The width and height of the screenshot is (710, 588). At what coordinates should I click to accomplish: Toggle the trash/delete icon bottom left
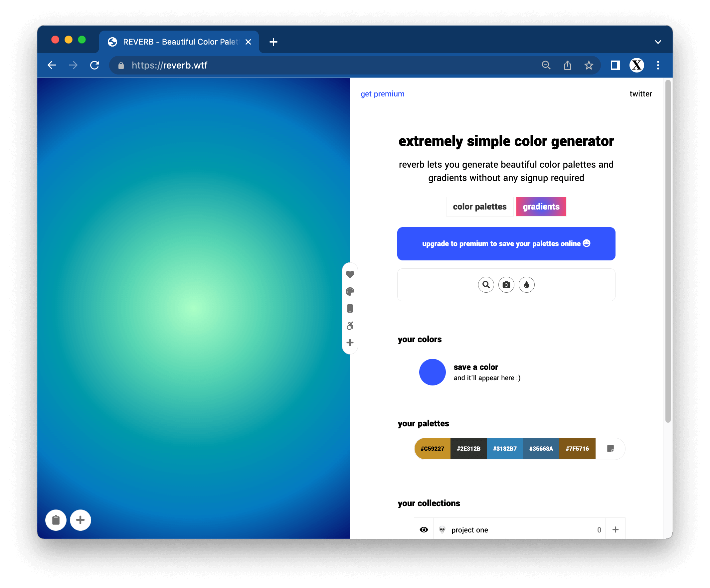click(x=56, y=520)
